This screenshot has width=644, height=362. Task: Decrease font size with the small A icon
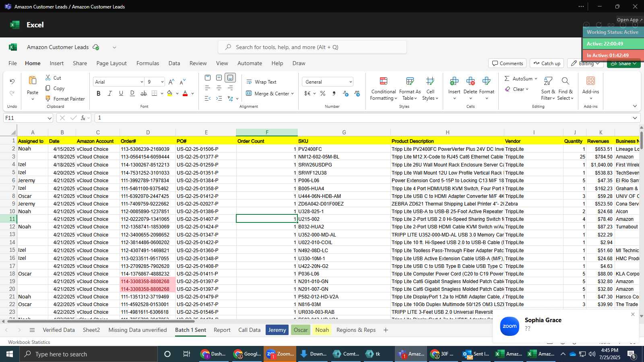coord(183,82)
